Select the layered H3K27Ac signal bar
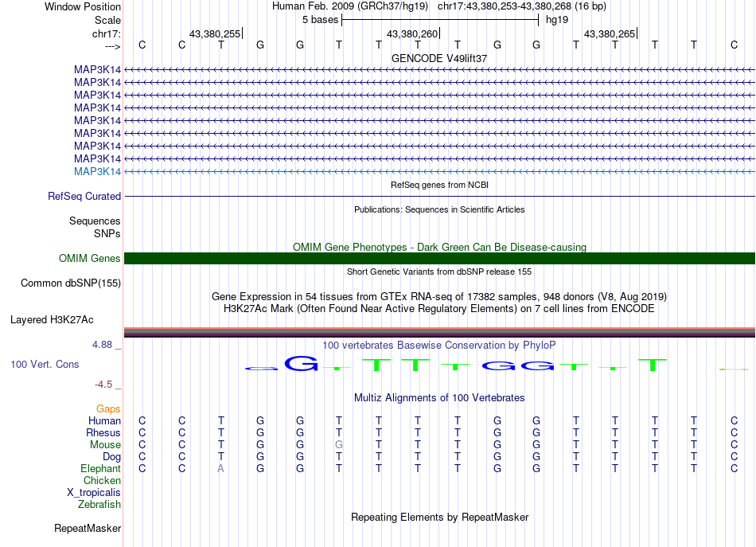 (439, 332)
